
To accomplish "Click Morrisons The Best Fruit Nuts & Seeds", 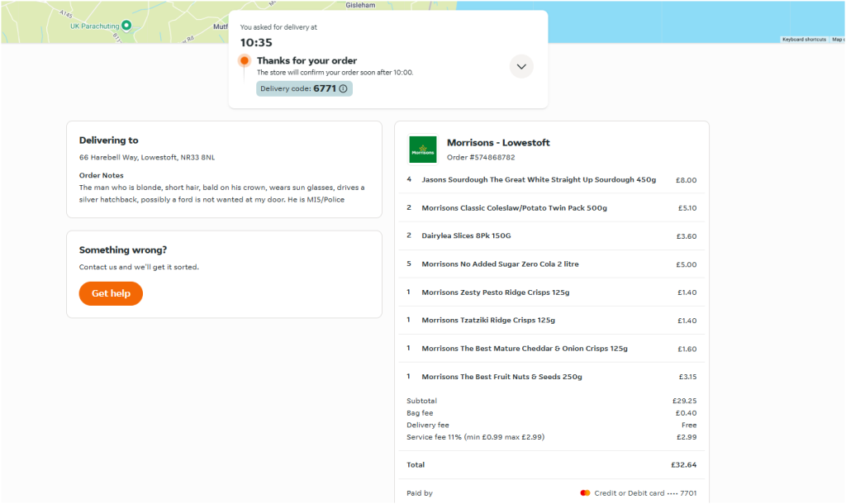I will pyautogui.click(x=501, y=377).
